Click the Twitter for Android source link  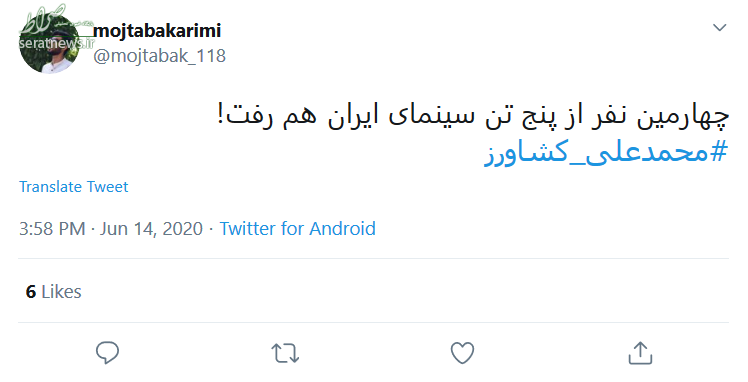[x=297, y=228]
